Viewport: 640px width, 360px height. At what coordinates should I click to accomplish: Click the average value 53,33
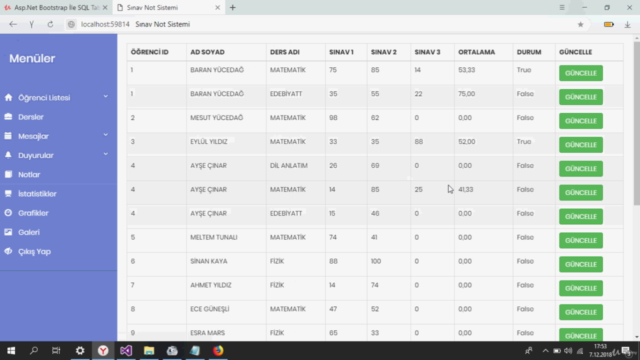467,70
